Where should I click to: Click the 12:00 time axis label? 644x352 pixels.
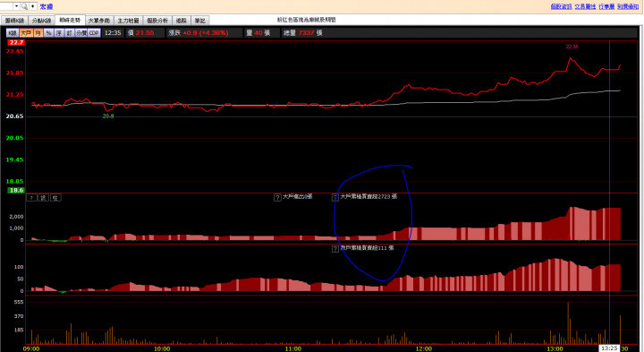pyautogui.click(x=423, y=348)
